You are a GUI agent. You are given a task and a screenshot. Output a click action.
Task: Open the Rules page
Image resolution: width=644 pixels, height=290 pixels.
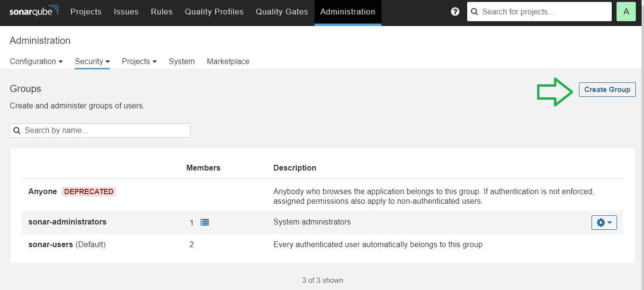point(161,12)
